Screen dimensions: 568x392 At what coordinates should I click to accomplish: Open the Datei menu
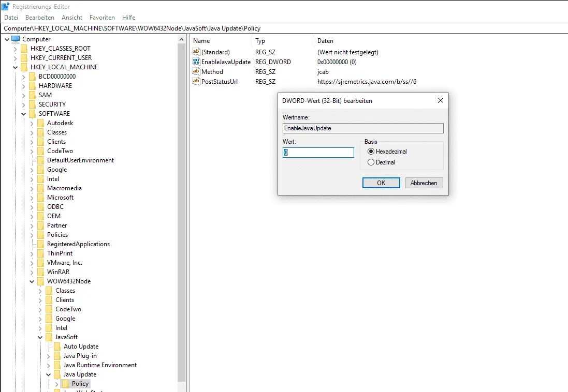tap(11, 18)
